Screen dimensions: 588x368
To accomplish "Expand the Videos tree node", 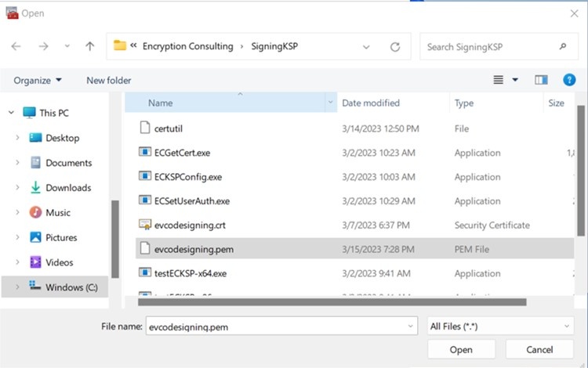I will pyautogui.click(x=17, y=262).
